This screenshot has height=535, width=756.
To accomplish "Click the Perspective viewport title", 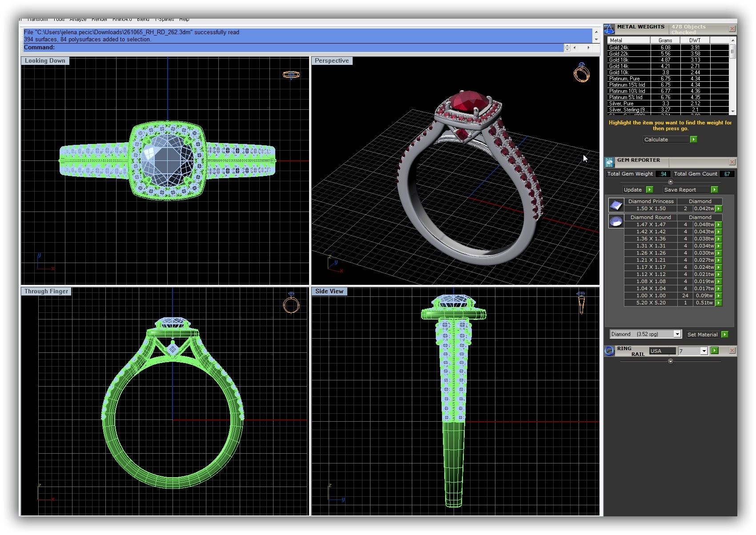I will (x=332, y=61).
